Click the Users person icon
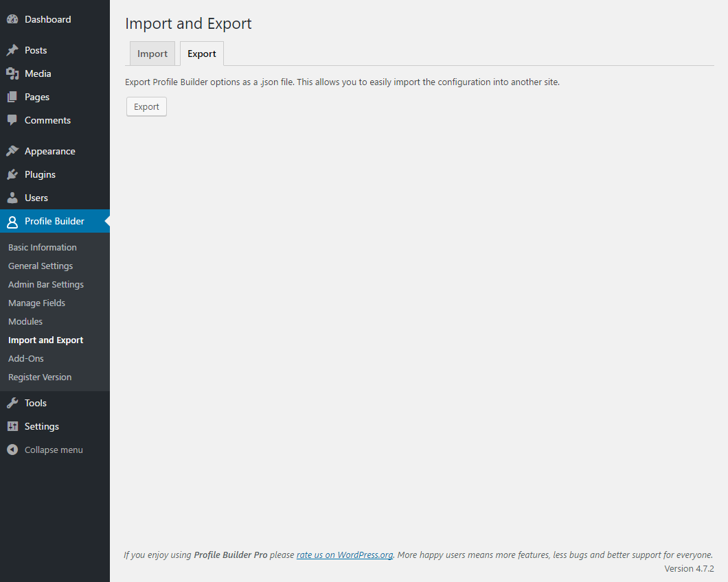Viewport: 728px width, 582px height. (x=12, y=198)
